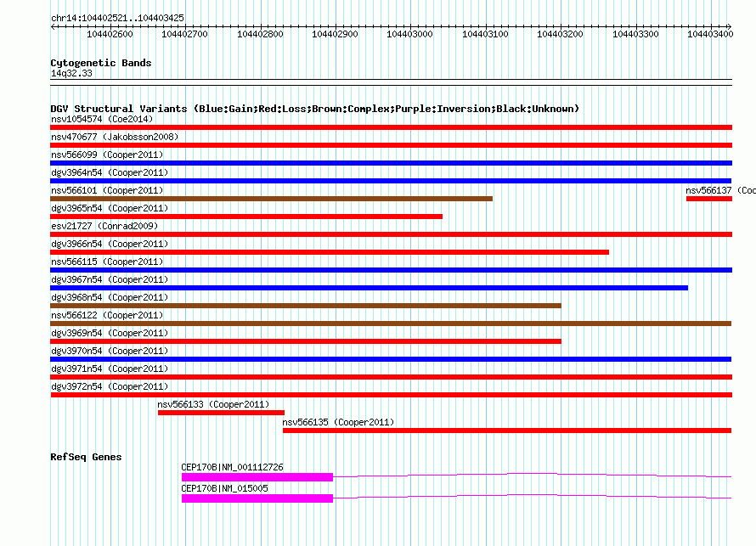Click the red nsv566135 loss bar

[x=507, y=431]
